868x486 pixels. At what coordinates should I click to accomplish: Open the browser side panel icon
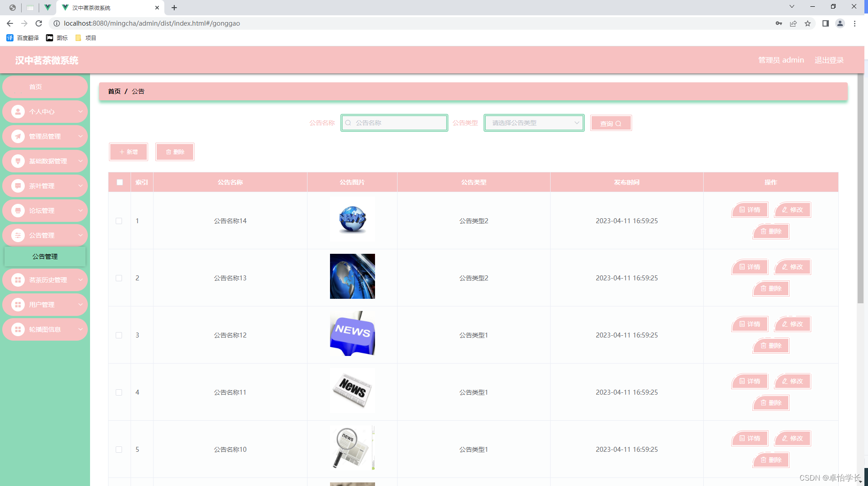pos(825,23)
